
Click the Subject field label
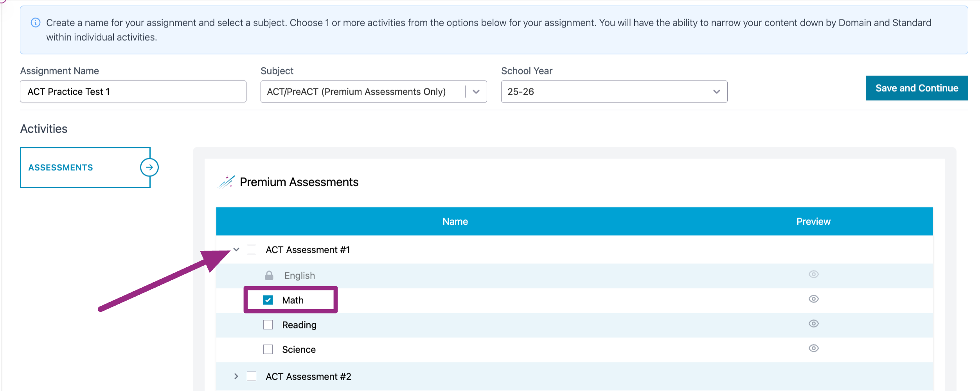277,71
